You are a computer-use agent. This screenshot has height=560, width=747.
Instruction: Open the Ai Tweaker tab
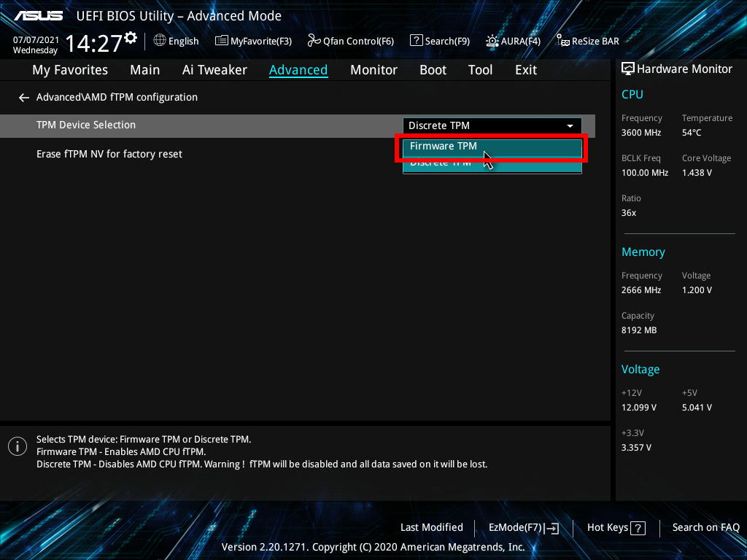[x=214, y=70]
